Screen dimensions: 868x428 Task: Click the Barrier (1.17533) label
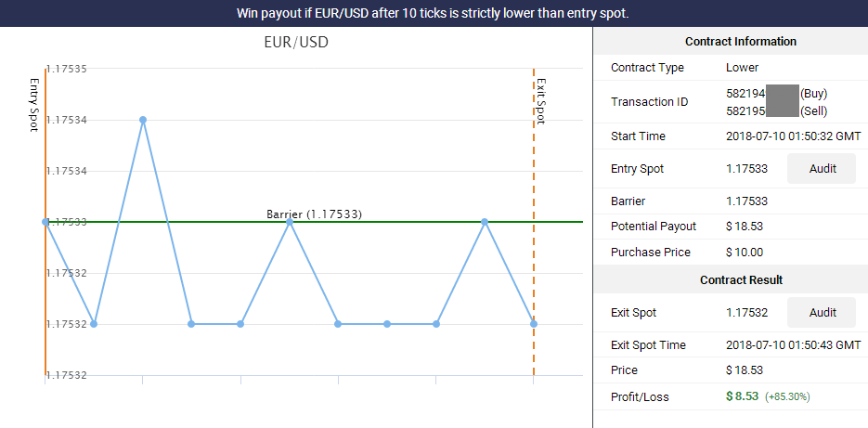(x=314, y=214)
